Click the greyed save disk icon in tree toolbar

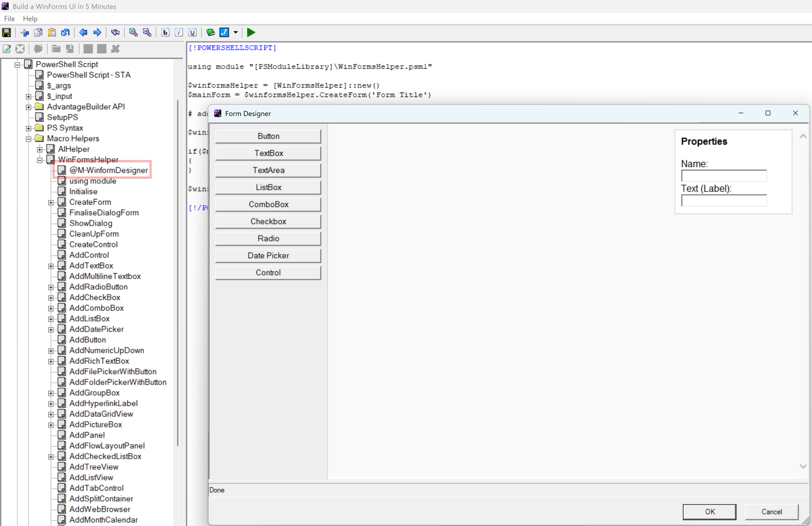click(x=70, y=49)
